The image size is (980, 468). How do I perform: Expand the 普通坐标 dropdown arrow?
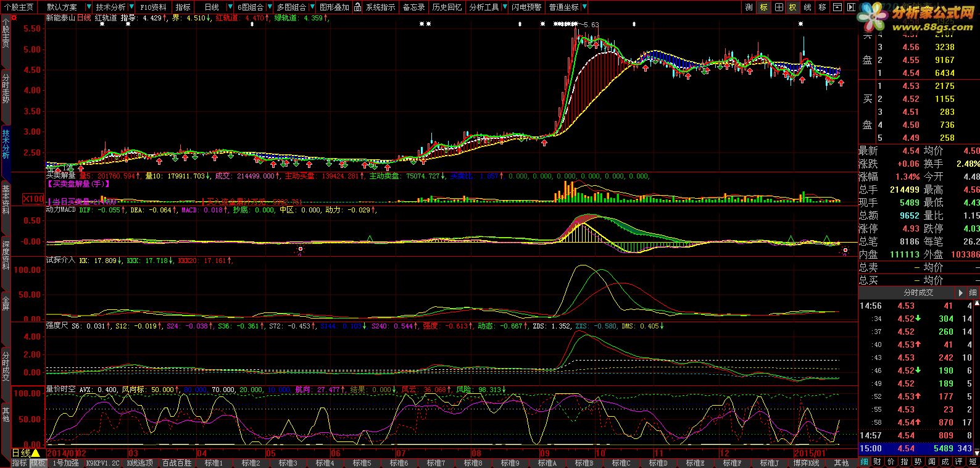coord(584,7)
